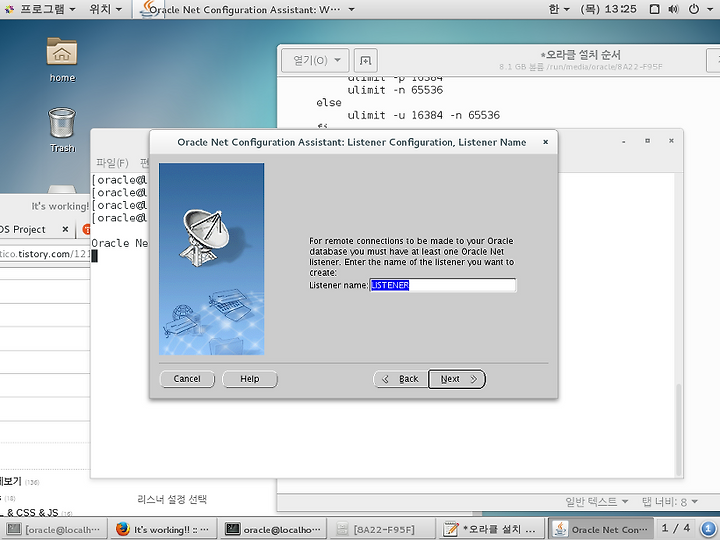Click the Listener name input field
The height and width of the screenshot is (540, 720).
(443, 285)
